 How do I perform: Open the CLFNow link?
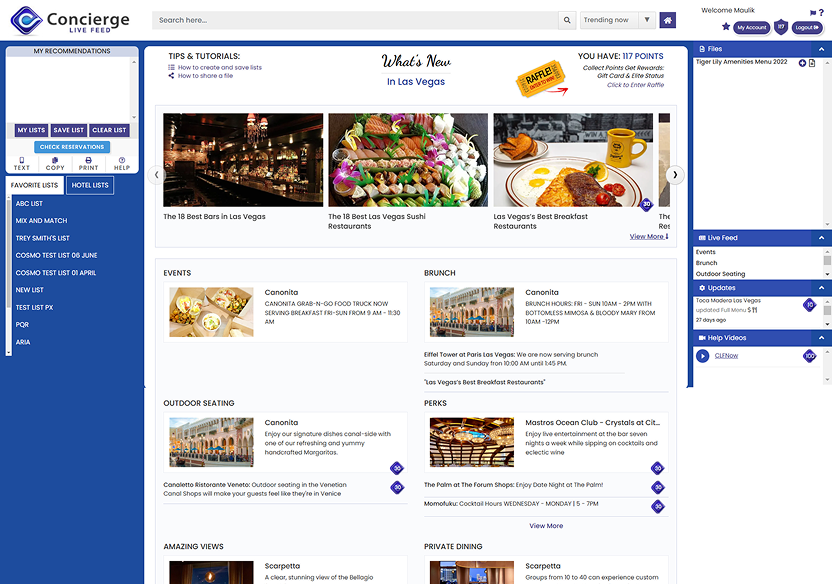point(726,356)
